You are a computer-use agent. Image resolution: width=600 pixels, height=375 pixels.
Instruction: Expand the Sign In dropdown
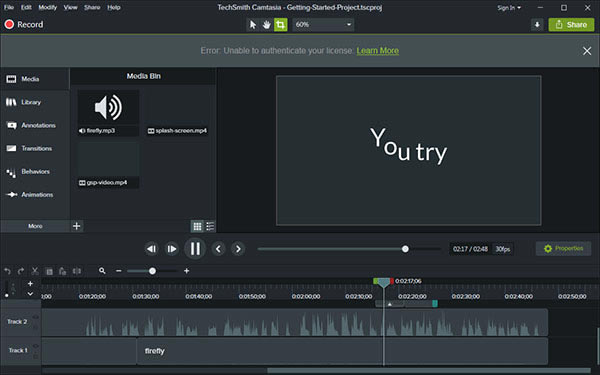509,8
